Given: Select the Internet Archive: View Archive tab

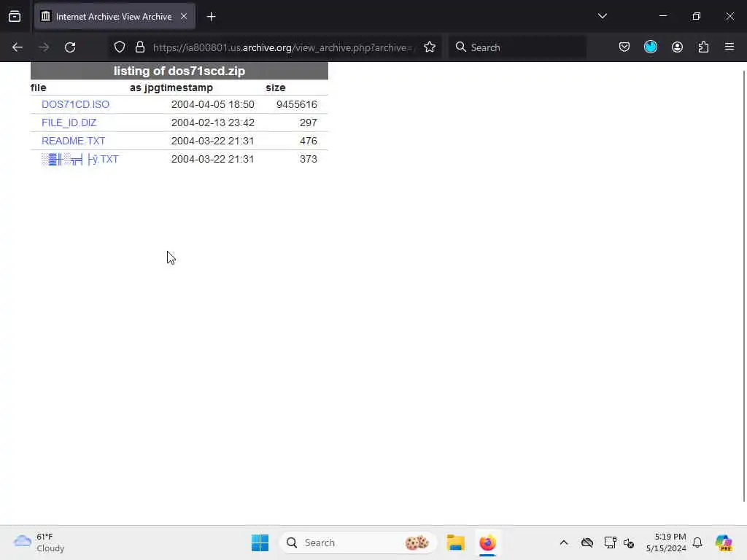Looking at the screenshot, I should pos(115,17).
